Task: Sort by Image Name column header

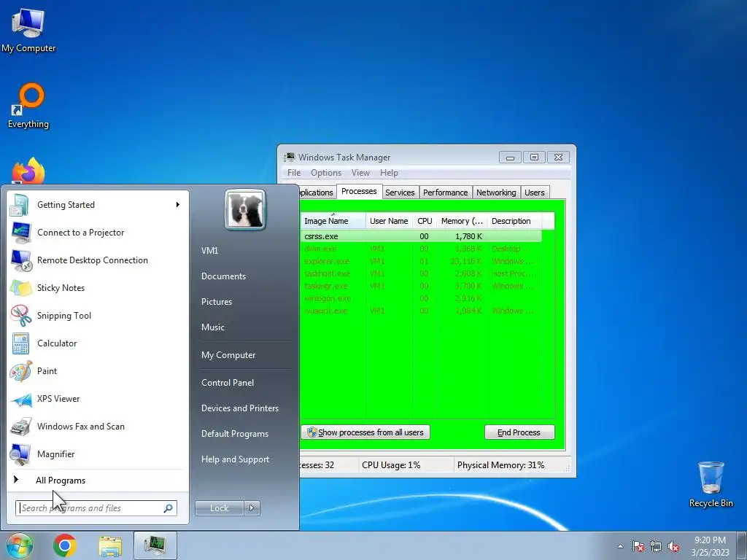Action: 333,221
